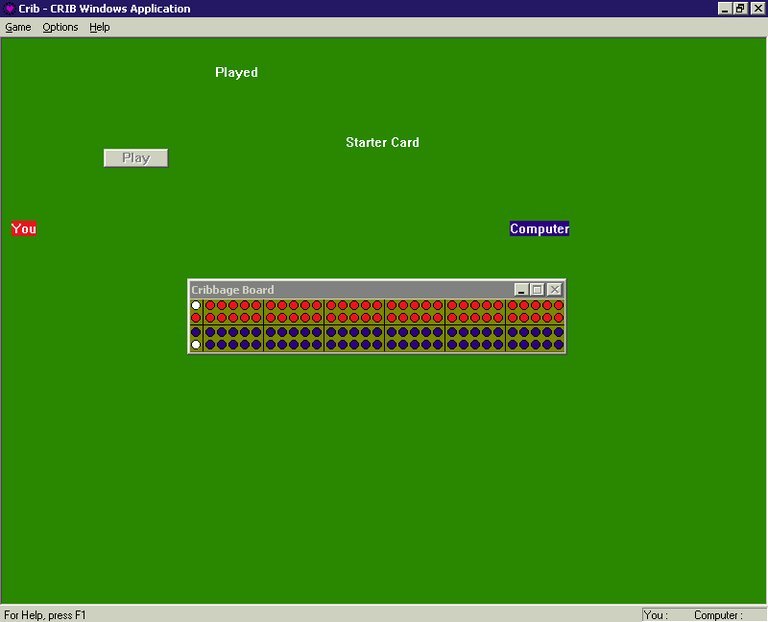Click the Crib app icon in title bar

[9, 9]
